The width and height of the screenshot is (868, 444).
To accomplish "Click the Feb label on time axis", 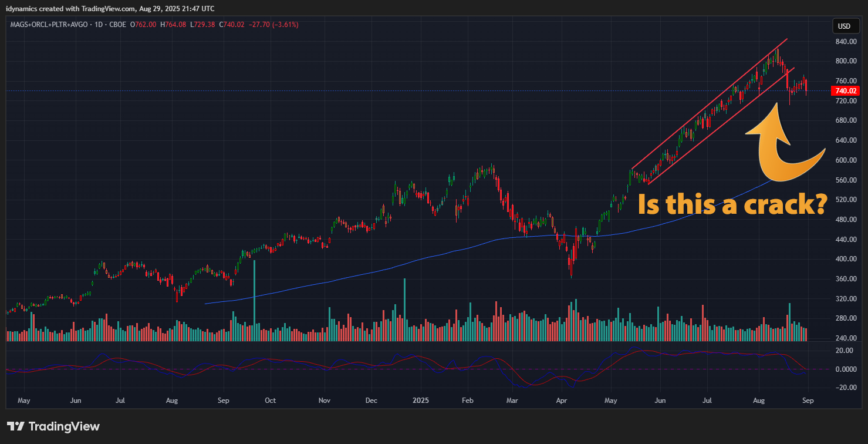I will click(468, 401).
